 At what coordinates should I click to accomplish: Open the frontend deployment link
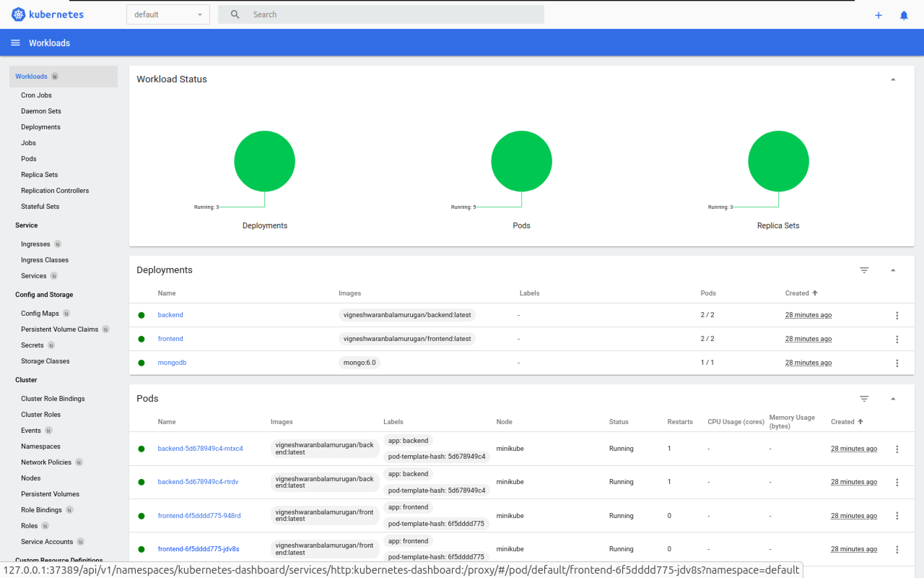coord(170,339)
